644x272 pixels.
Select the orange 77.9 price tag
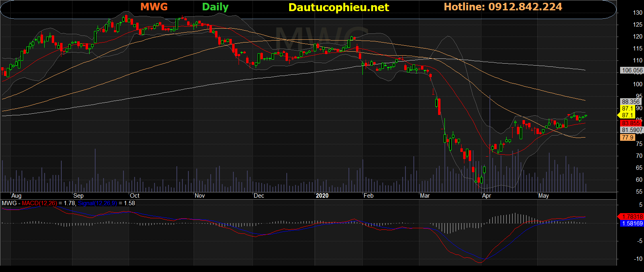tap(627, 138)
